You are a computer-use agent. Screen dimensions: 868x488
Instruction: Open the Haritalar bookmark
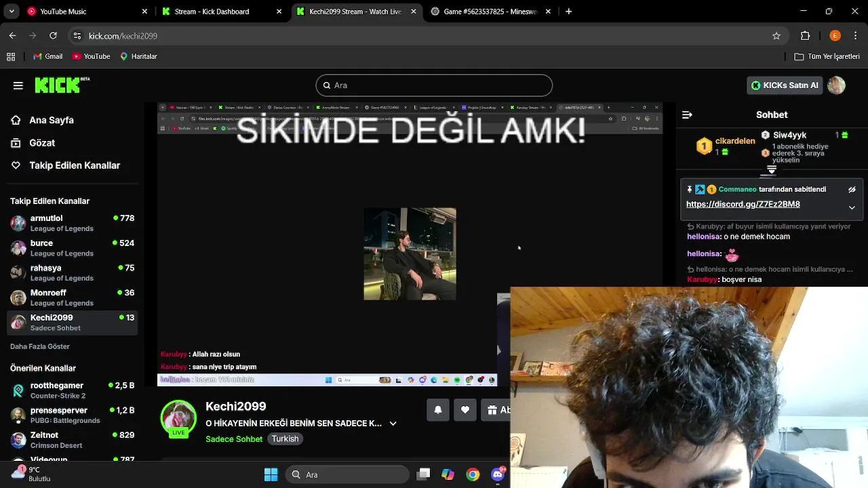(138, 56)
